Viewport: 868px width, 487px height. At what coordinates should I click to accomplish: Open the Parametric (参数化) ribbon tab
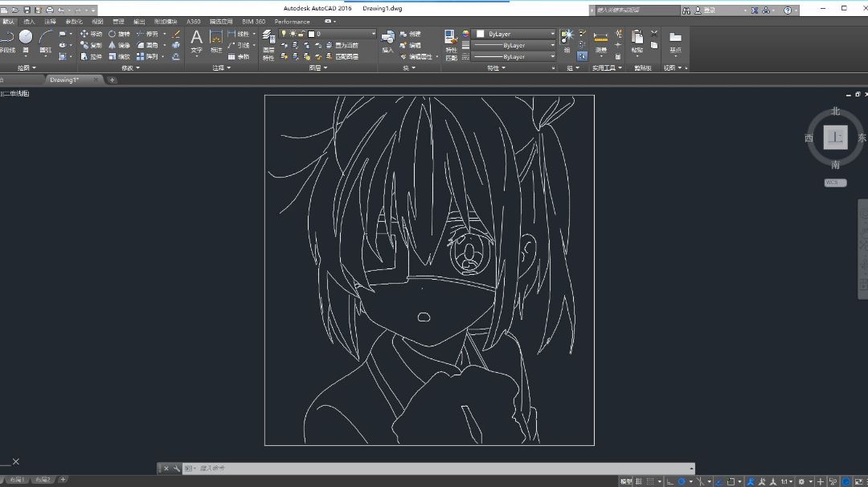[x=74, y=22]
